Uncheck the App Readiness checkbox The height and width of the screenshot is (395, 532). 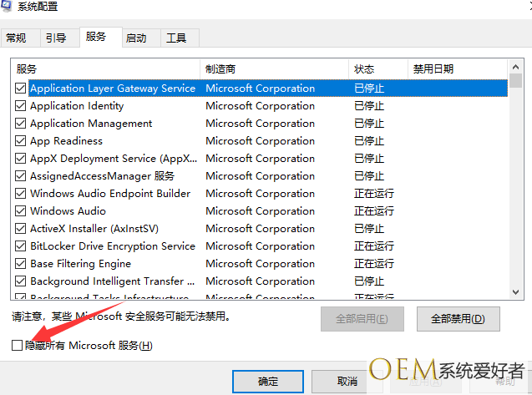pyautogui.click(x=21, y=141)
